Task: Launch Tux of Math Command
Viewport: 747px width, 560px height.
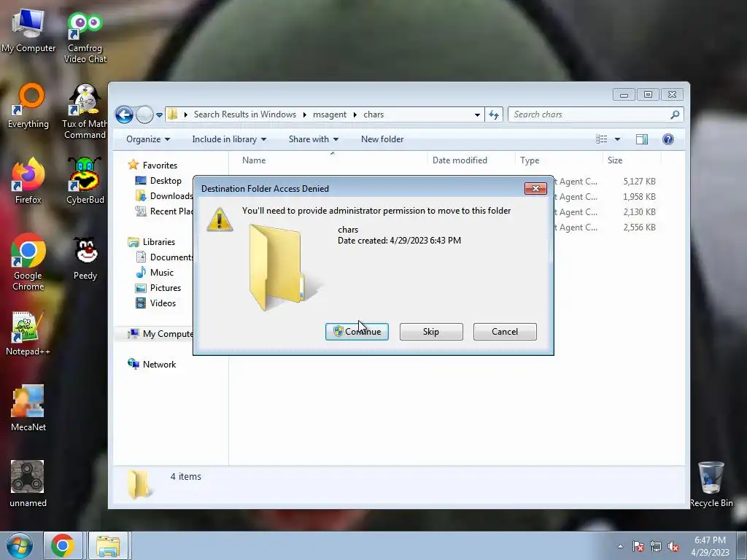Action: click(x=85, y=112)
